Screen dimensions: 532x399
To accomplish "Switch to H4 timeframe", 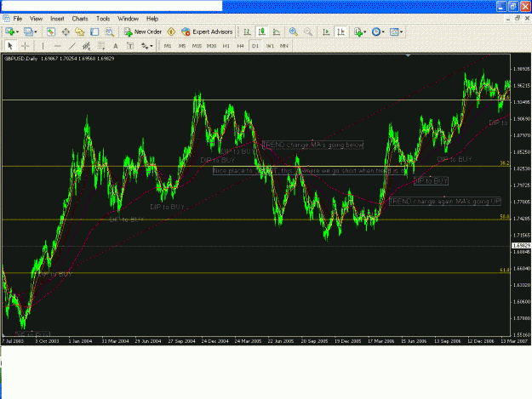I will [241, 46].
